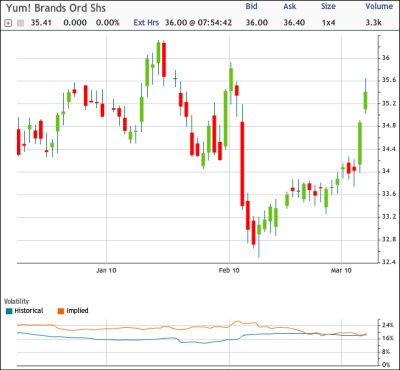
Task: Click the size value 1x4
Action: click(329, 23)
